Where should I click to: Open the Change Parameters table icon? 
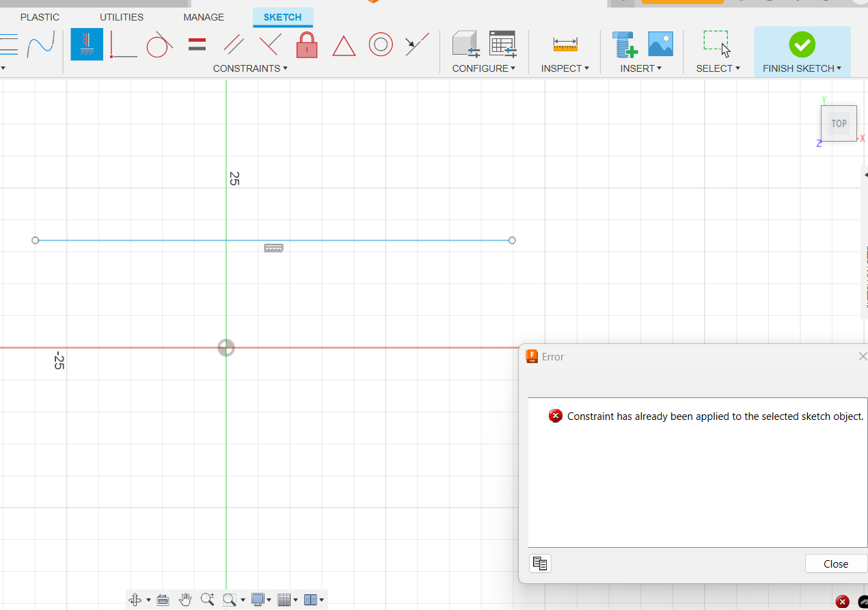pyautogui.click(x=502, y=44)
